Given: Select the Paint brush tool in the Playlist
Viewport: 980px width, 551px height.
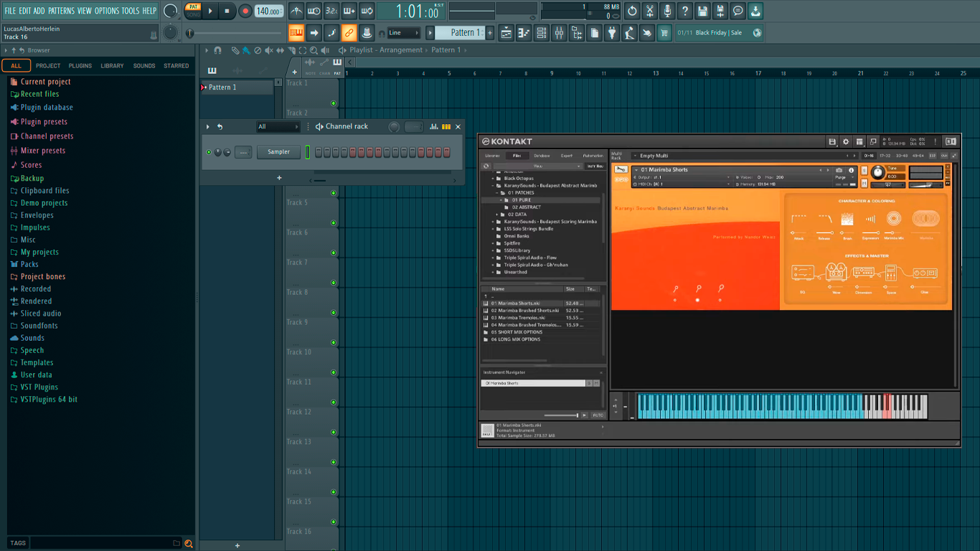Looking at the screenshot, I should coord(246,50).
